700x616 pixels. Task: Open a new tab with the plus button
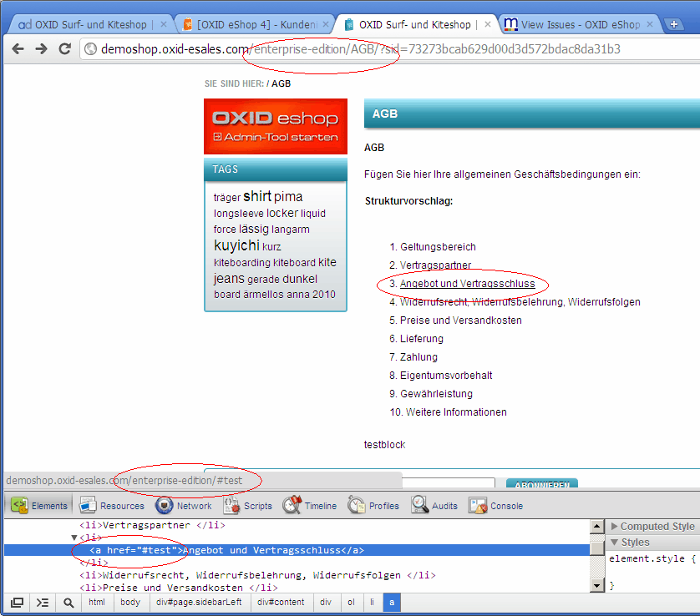pos(674,24)
